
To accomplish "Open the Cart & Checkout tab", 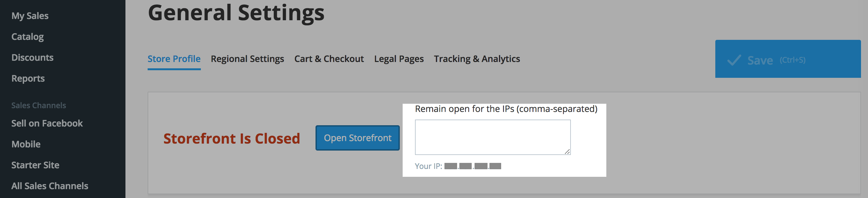I will (x=329, y=59).
